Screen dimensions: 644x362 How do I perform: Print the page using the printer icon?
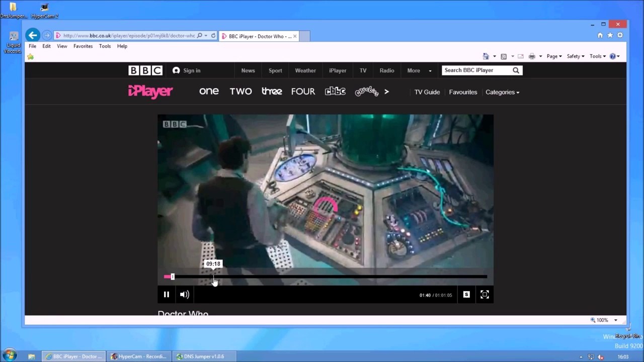coord(532,56)
